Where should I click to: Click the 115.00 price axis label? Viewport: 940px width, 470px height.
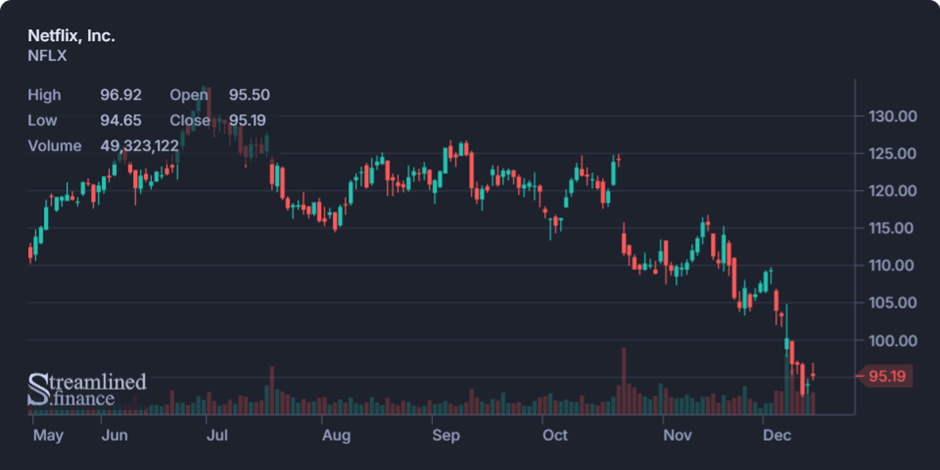pos(893,228)
